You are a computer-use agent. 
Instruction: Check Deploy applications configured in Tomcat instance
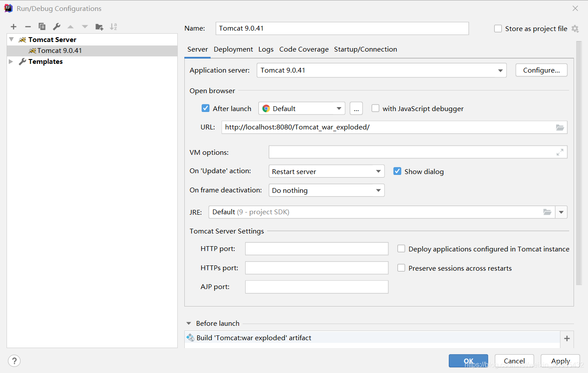(x=401, y=249)
